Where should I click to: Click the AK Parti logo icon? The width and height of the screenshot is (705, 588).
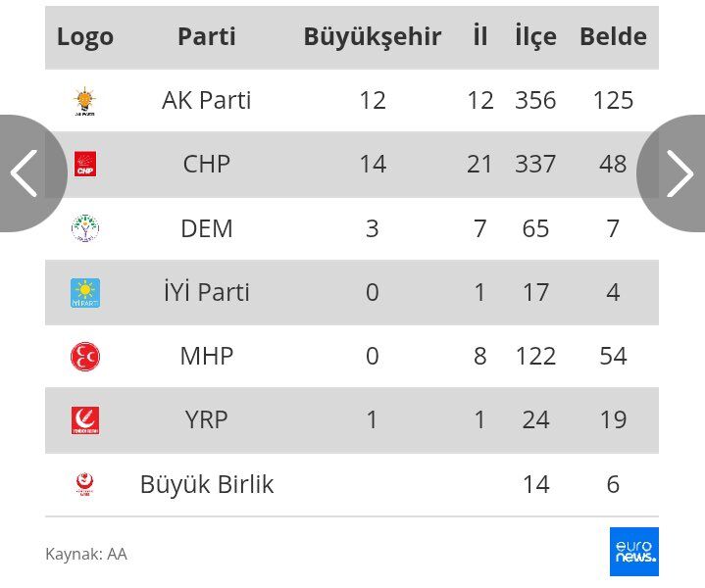point(85,101)
